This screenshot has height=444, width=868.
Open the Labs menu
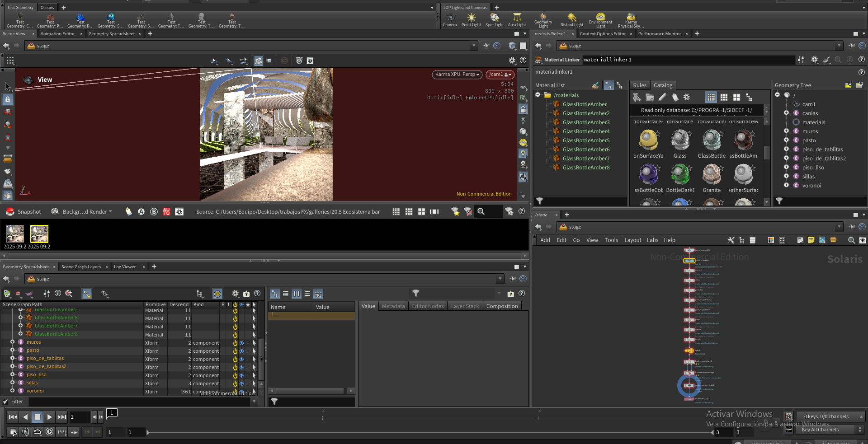[x=652, y=240]
